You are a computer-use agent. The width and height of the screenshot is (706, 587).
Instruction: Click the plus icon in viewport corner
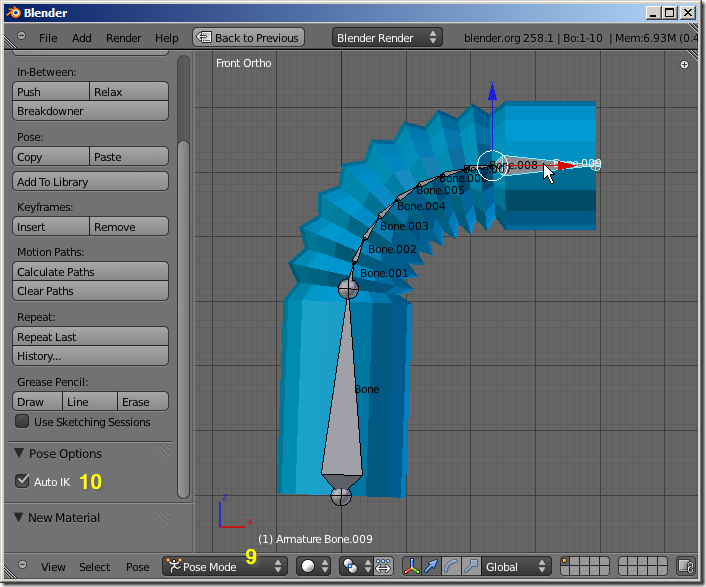(685, 64)
